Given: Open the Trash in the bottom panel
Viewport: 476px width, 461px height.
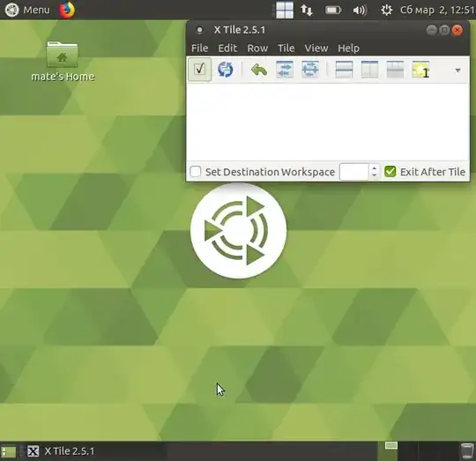Looking at the screenshot, I should (x=467, y=451).
